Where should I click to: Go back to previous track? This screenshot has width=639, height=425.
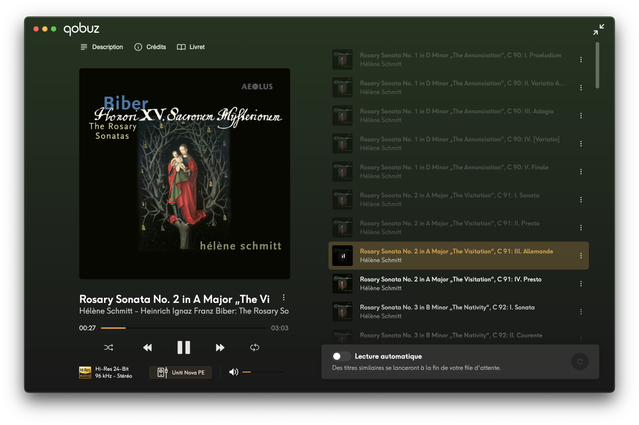[x=147, y=347]
